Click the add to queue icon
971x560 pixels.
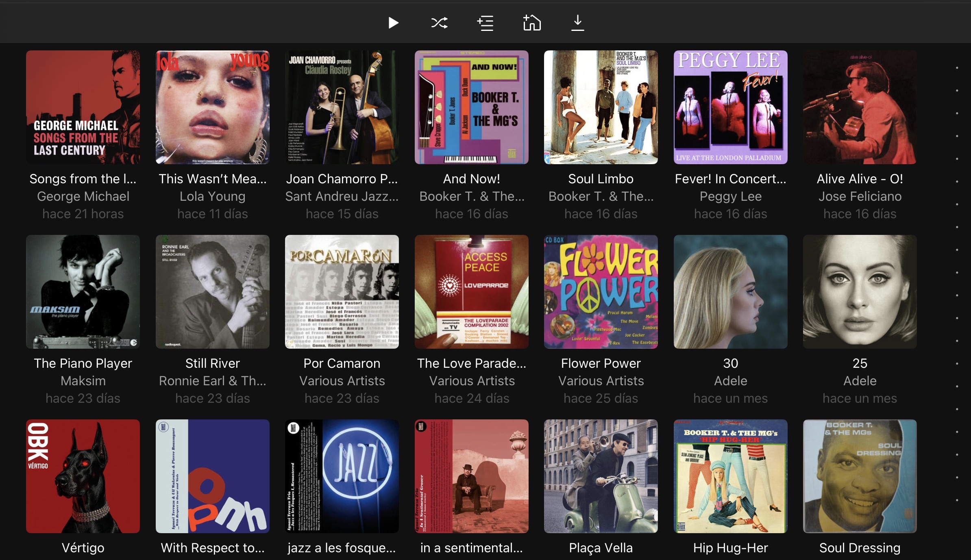coord(485,23)
